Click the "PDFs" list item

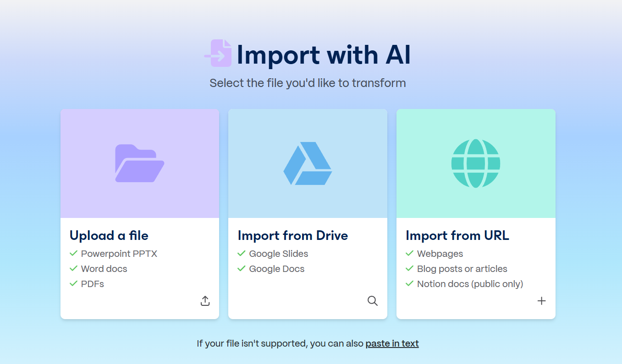point(93,284)
